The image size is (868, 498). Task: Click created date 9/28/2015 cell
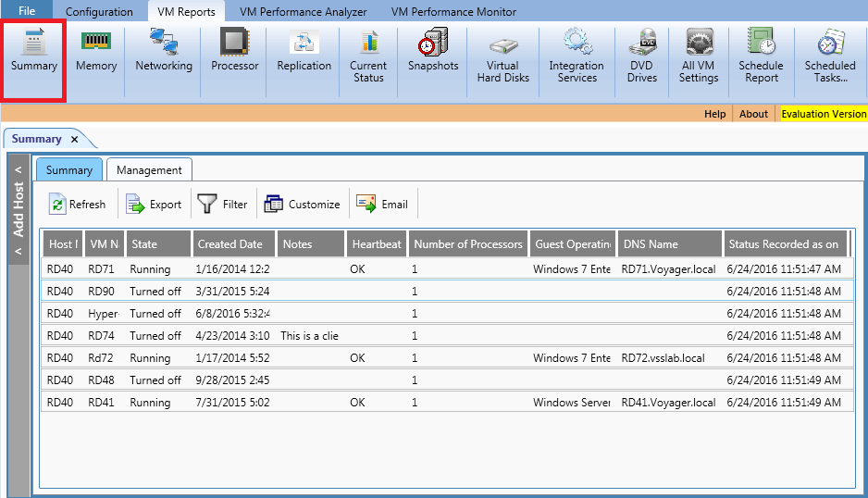232,380
